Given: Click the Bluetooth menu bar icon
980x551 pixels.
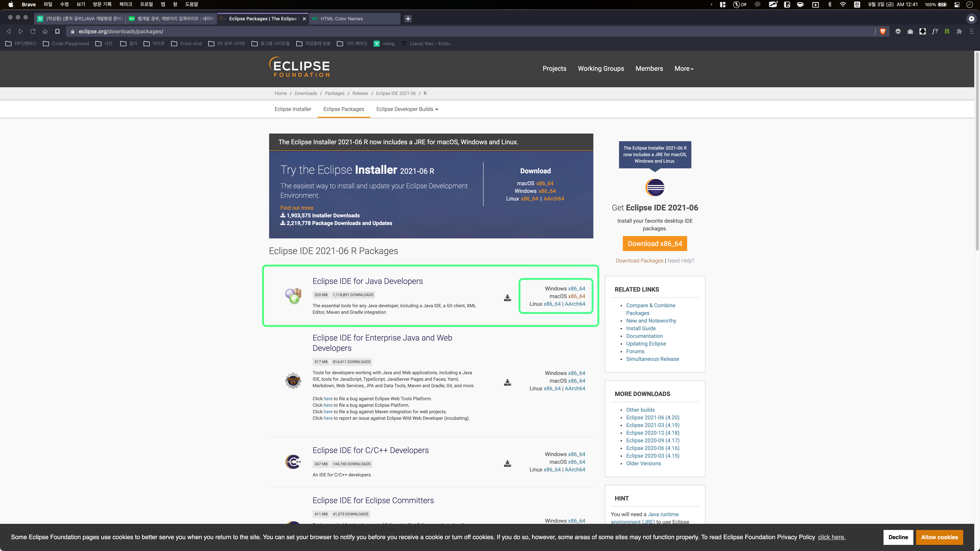Looking at the screenshot, I should (x=830, y=5).
